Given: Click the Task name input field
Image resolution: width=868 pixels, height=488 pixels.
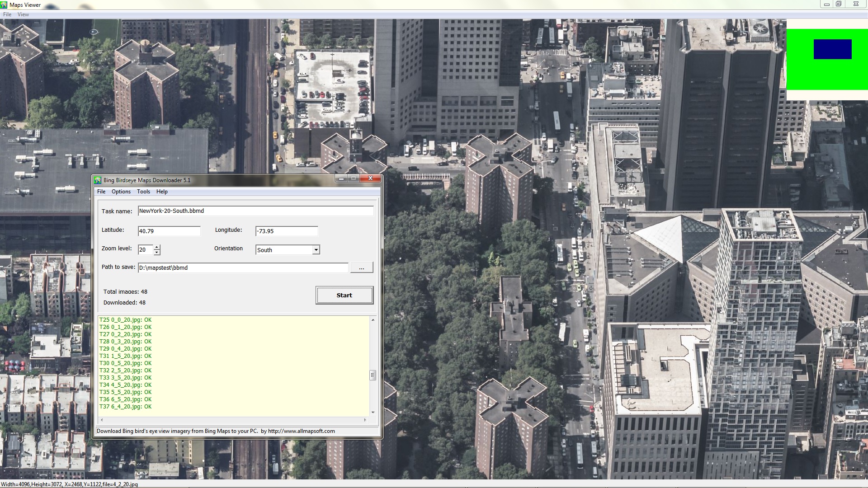Looking at the screenshot, I should (x=255, y=211).
